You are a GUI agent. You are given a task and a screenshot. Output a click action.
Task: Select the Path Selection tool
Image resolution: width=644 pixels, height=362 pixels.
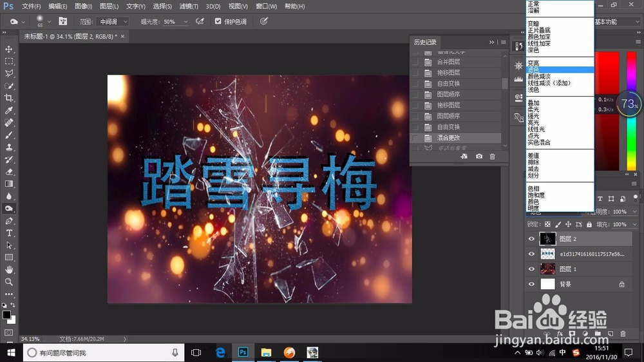pyautogui.click(x=8, y=245)
